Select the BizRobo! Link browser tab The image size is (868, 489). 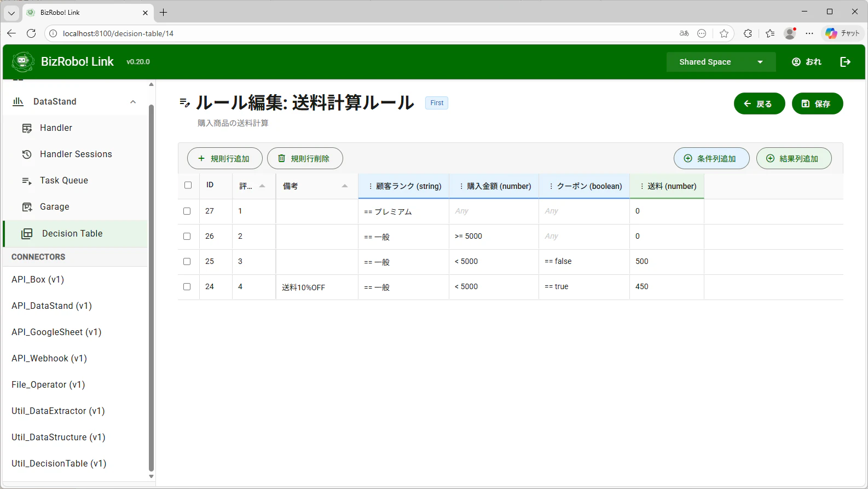point(88,12)
